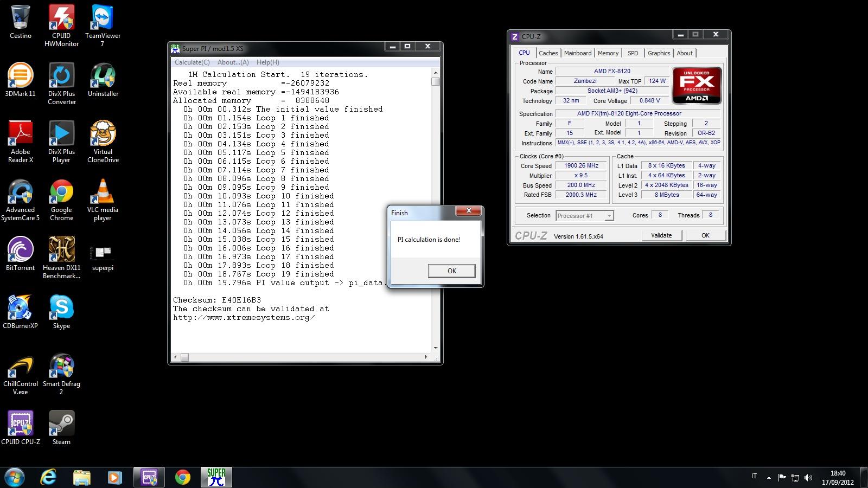The image size is (868, 488).
Task: Click OK in the Finish dialog
Action: click(451, 271)
